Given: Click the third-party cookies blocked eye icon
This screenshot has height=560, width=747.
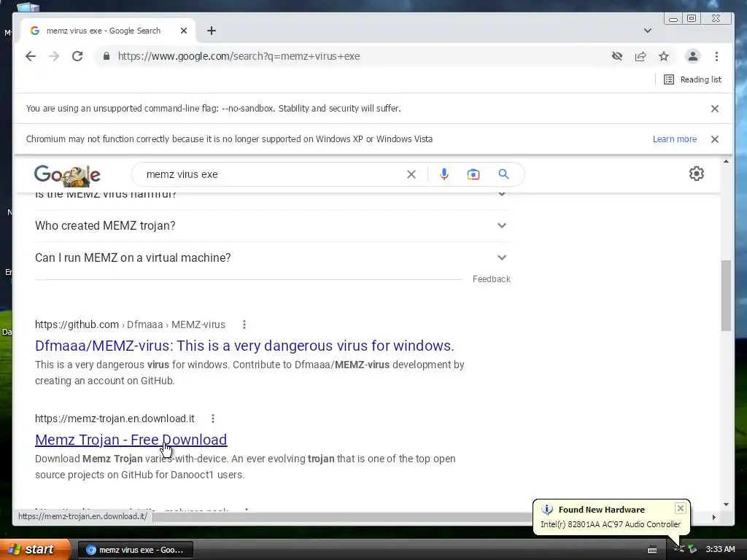Looking at the screenshot, I should coord(617,56).
